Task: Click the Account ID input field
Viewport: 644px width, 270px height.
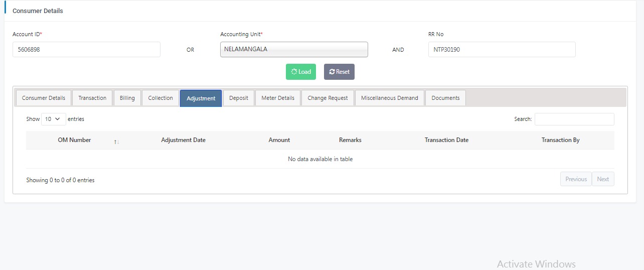Action: [x=86, y=50]
